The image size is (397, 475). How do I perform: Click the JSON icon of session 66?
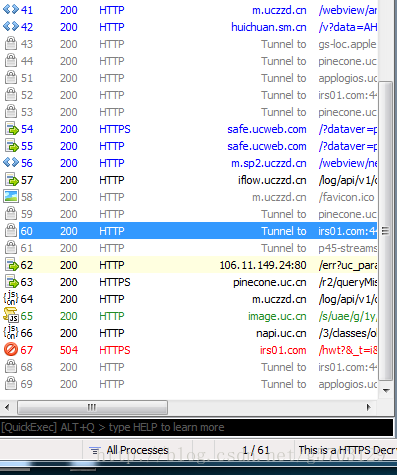(11, 332)
